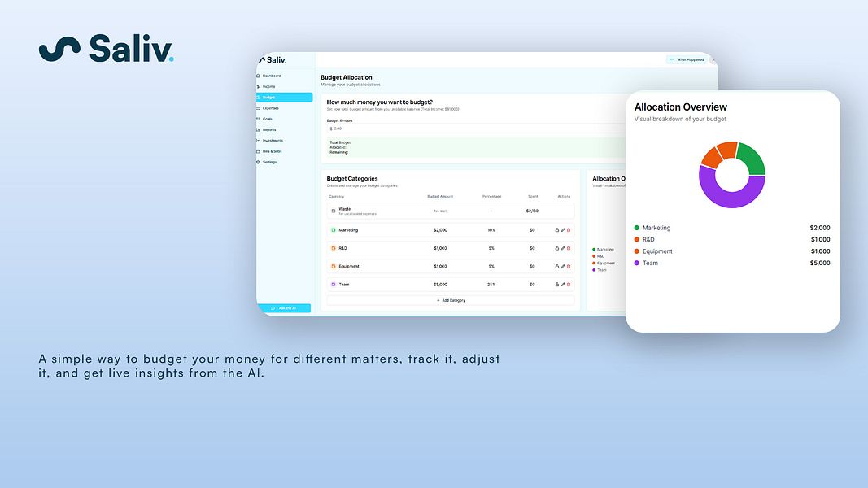Open Goals in the sidebar
The height and width of the screenshot is (488, 868).
pos(265,119)
